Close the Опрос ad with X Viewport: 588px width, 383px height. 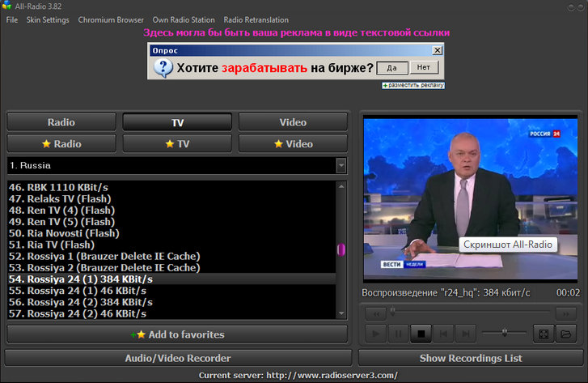click(438, 50)
